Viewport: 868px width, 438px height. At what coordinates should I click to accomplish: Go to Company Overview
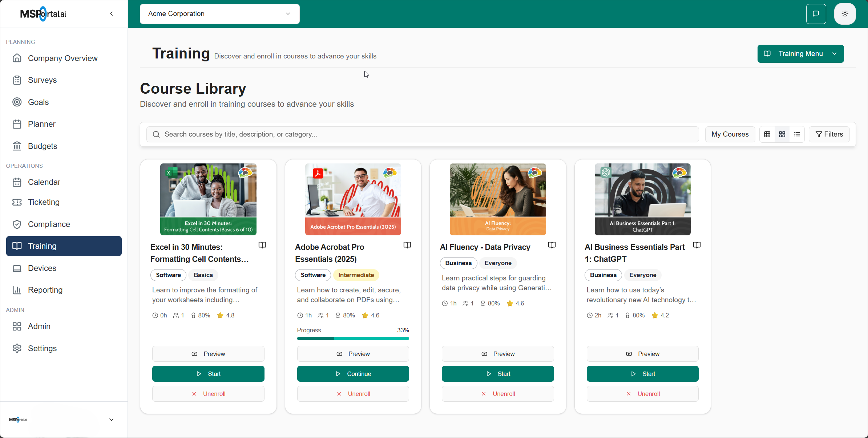(x=64, y=58)
